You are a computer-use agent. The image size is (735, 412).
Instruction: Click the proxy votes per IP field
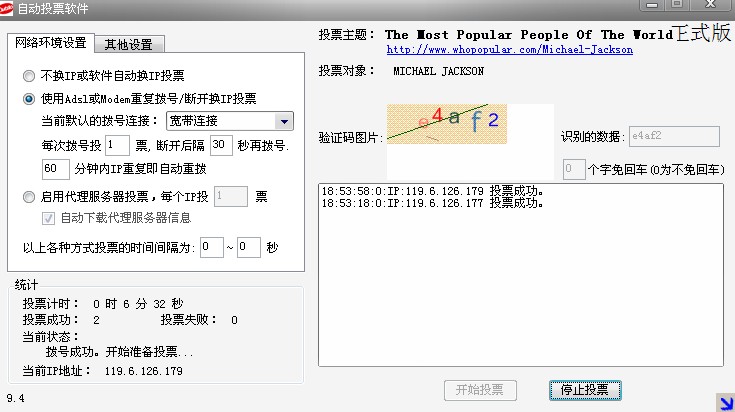(231, 196)
